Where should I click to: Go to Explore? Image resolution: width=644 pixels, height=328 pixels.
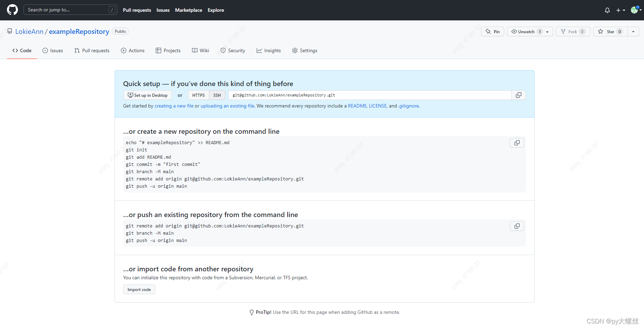tap(216, 10)
